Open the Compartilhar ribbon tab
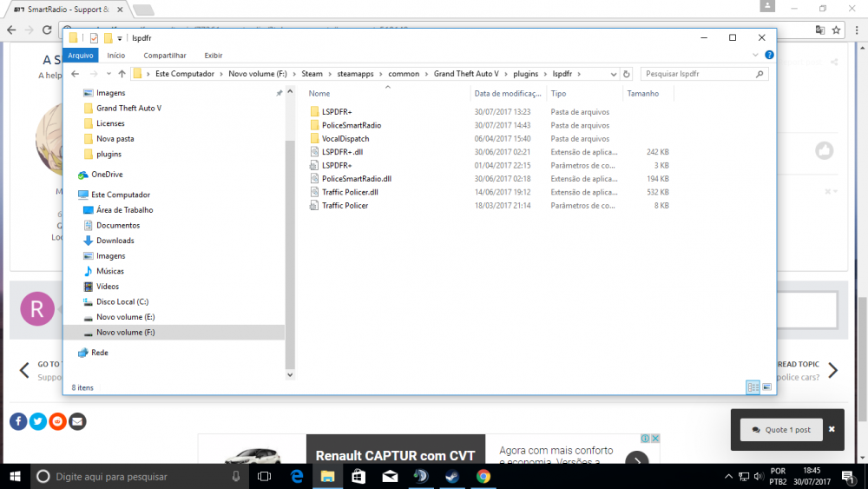 (164, 56)
